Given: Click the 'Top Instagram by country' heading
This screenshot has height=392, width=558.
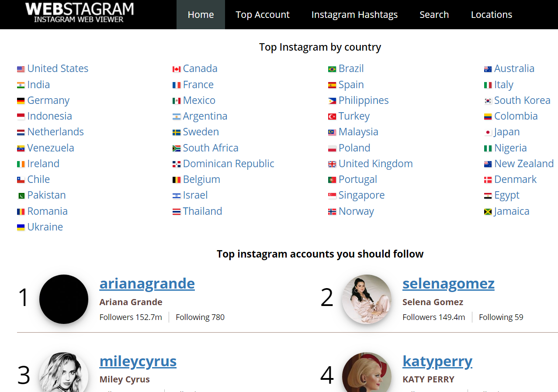Looking at the screenshot, I should tap(320, 47).
